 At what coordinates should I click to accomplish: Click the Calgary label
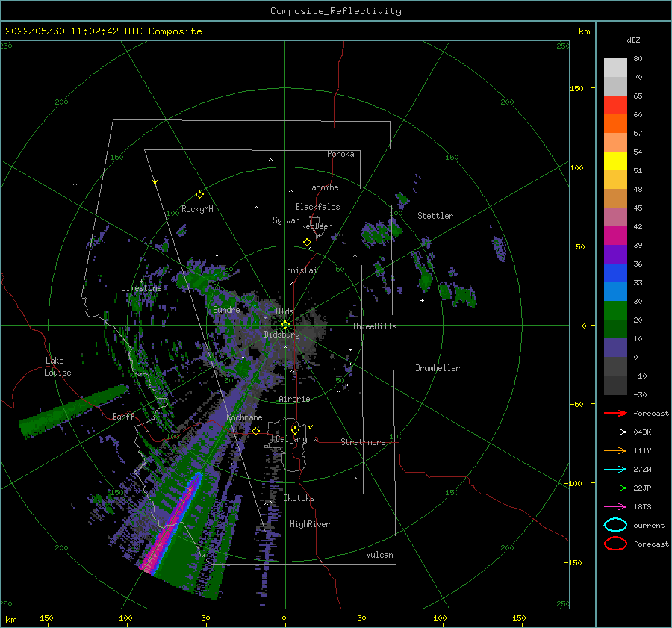pos(291,439)
